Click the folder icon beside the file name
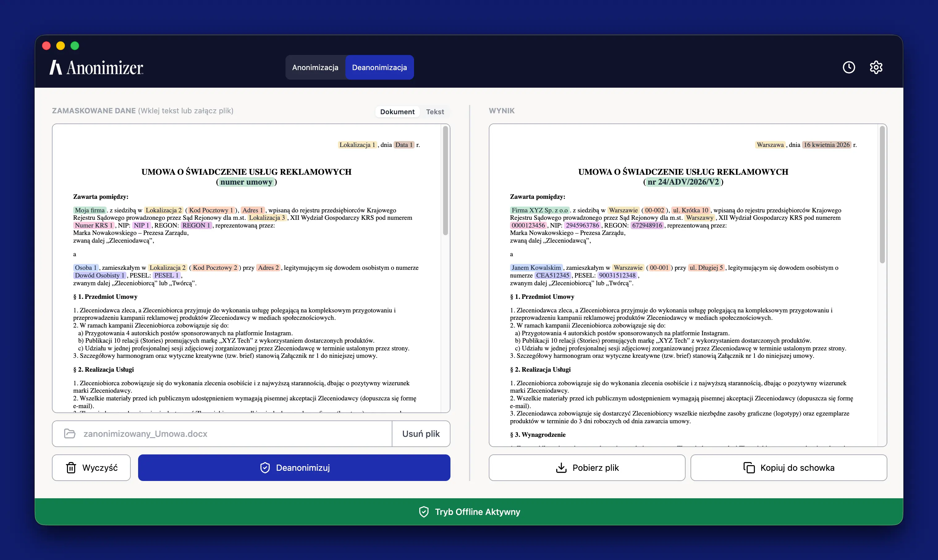The width and height of the screenshot is (938, 560). coord(70,434)
